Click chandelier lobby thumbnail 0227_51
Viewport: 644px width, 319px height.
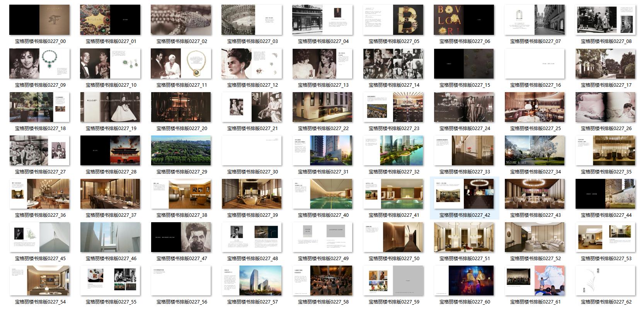pyautogui.click(x=464, y=237)
